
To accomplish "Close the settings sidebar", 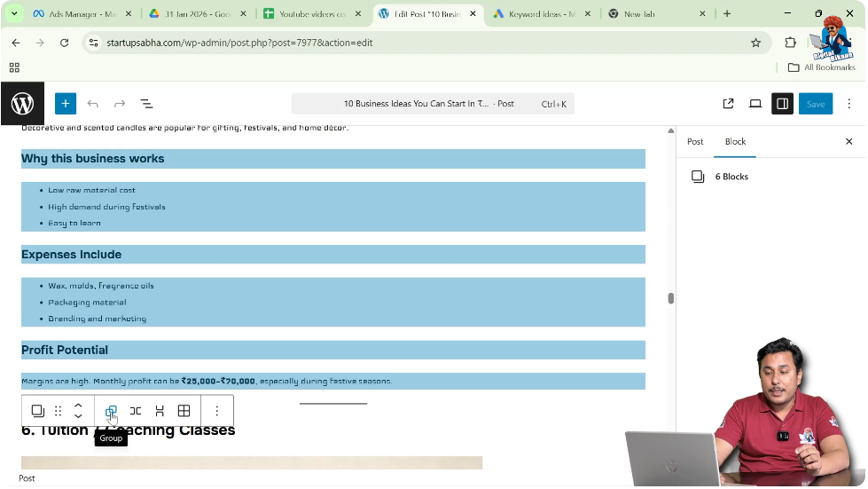I will pyautogui.click(x=848, y=142).
